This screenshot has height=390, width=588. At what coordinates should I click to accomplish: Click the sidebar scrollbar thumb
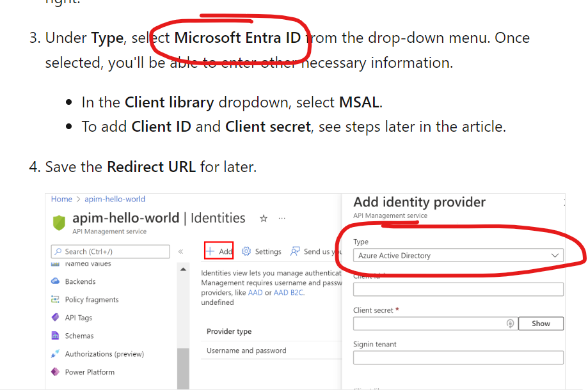click(183, 369)
